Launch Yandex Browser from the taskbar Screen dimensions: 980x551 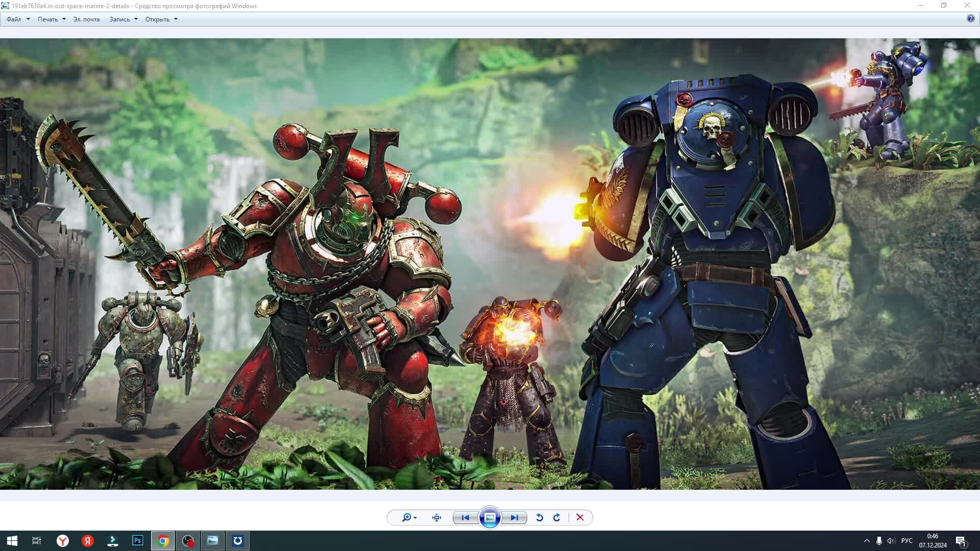point(62,540)
